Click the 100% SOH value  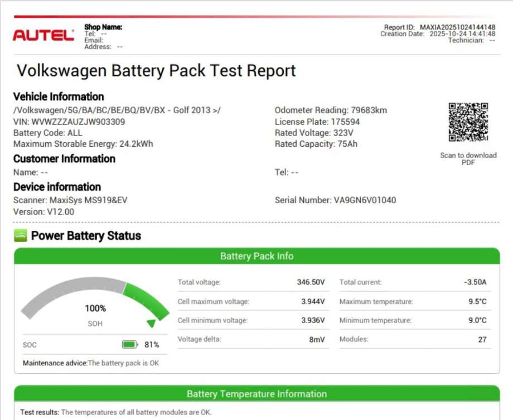coord(95,308)
